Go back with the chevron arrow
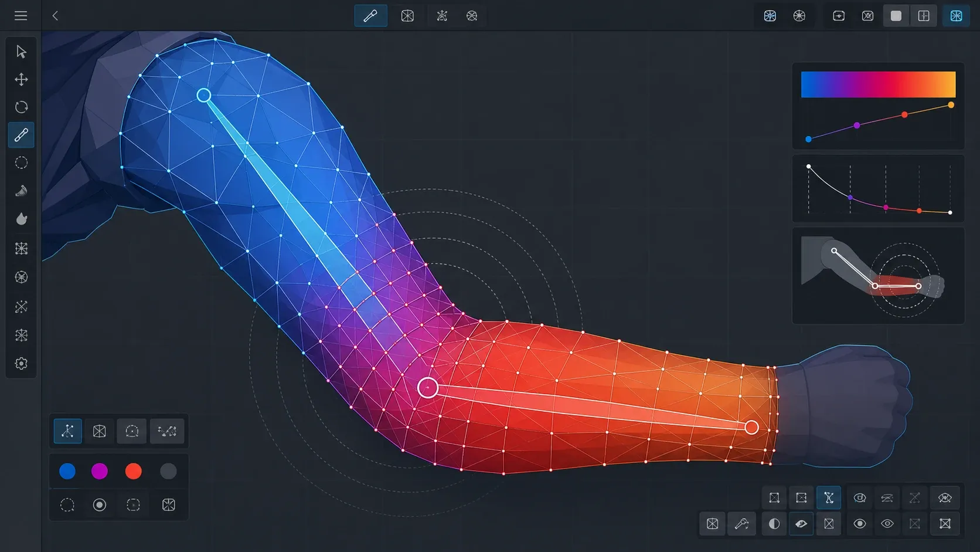The height and width of the screenshot is (552, 980). 55,16
